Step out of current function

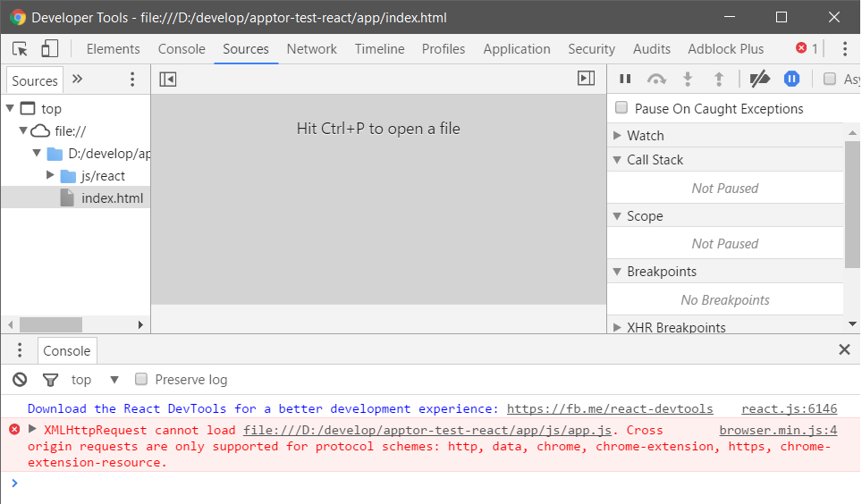click(719, 80)
